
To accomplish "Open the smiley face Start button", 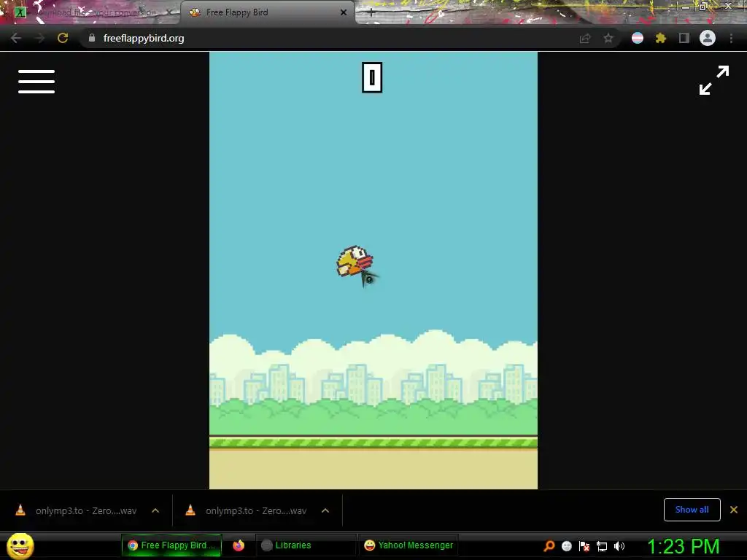I will click(x=20, y=545).
